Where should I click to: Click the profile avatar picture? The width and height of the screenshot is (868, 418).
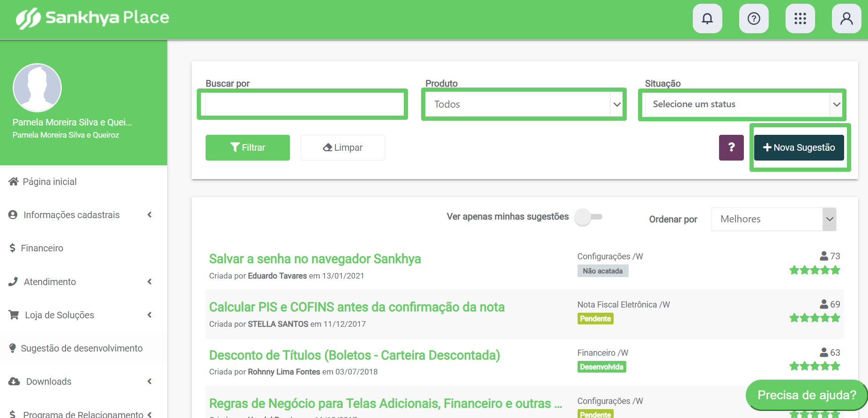[x=37, y=88]
